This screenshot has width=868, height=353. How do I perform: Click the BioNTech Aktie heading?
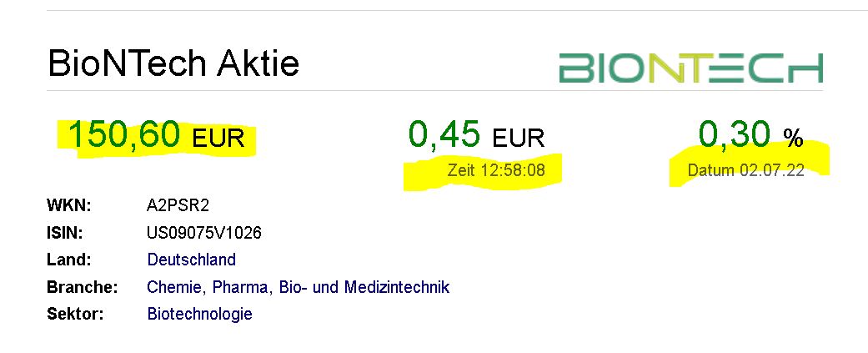point(173,63)
